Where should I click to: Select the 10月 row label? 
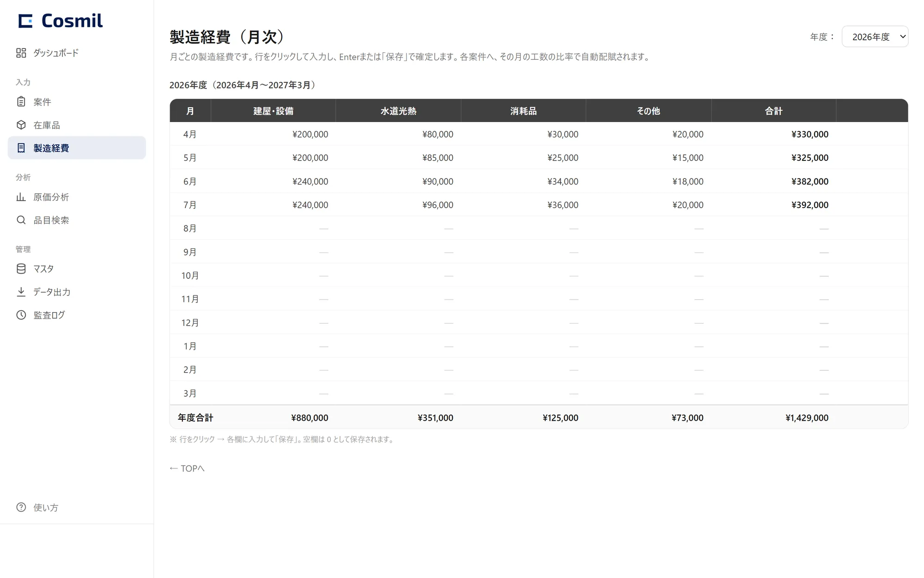(x=190, y=276)
